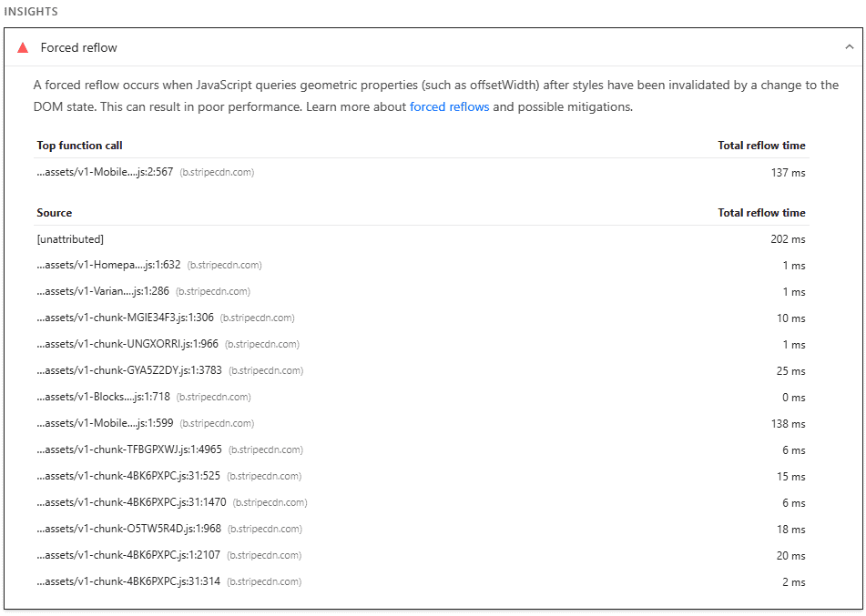
Task: Open the v1-chunk-MGIE34F3.js:1:306 source link
Action: [x=125, y=318]
